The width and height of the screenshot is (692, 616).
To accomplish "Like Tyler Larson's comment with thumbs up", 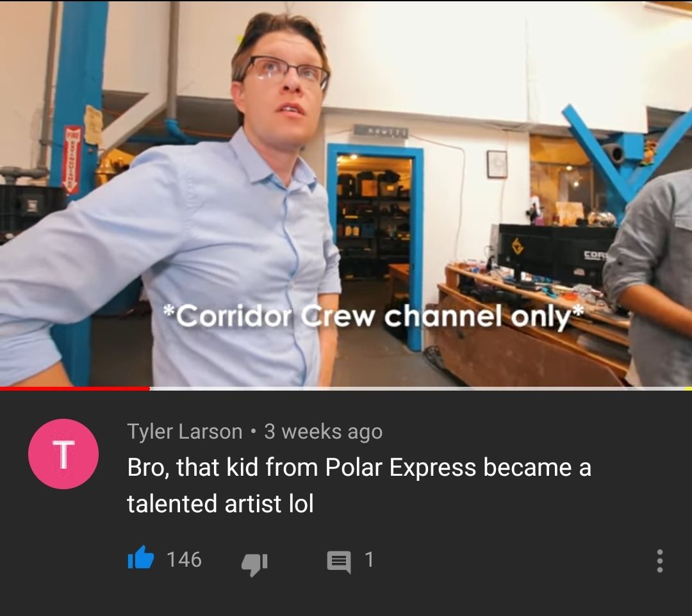I will (141, 558).
